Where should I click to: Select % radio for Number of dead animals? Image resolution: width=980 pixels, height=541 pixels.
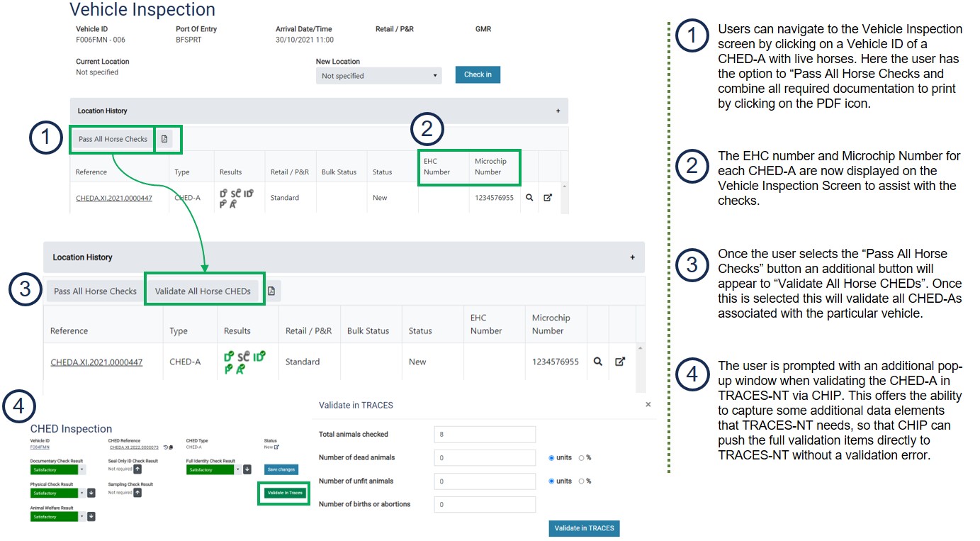(582, 458)
